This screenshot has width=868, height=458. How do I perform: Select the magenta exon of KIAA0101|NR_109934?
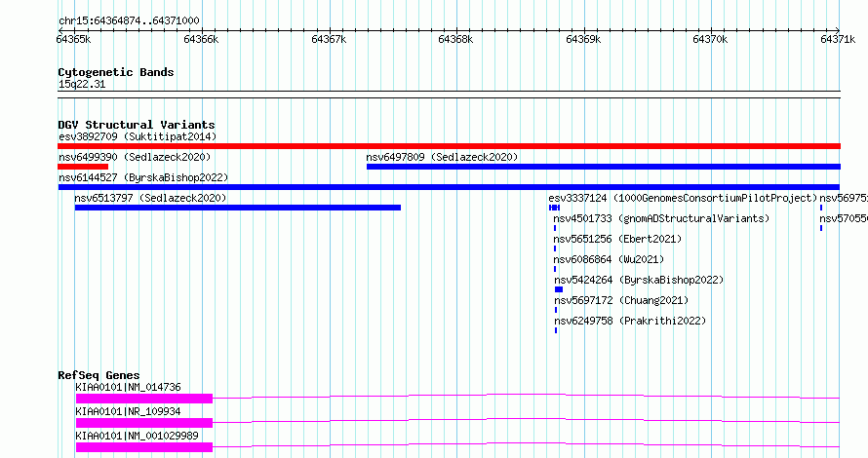[x=144, y=423]
